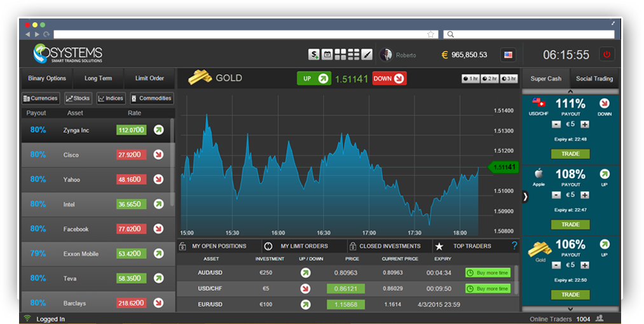Increase USD/CHF investment with plus button
This screenshot has height=324, width=644.
click(585, 124)
